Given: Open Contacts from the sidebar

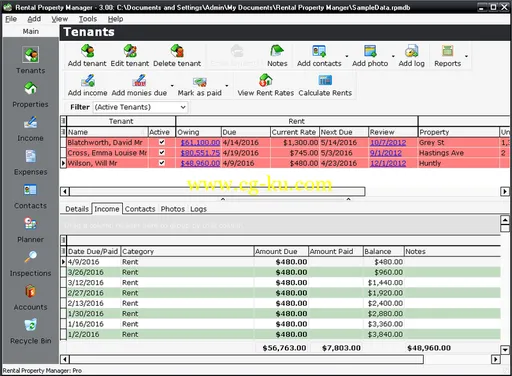Looking at the screenshot, I should [30, 197].
